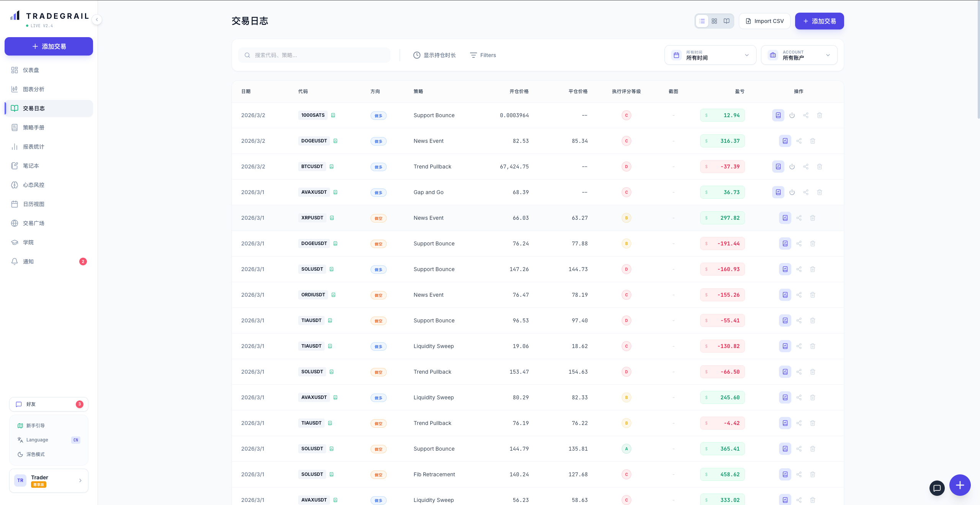Go to 策略手册 sidebar item

pos(33,127)
